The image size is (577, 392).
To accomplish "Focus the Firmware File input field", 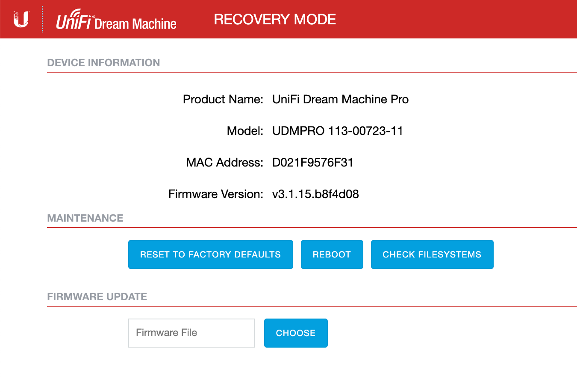I will (191, 333).
